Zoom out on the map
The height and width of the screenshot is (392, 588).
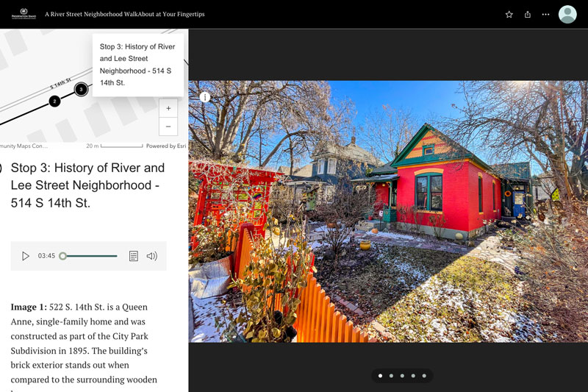click(x=168, y=126)
